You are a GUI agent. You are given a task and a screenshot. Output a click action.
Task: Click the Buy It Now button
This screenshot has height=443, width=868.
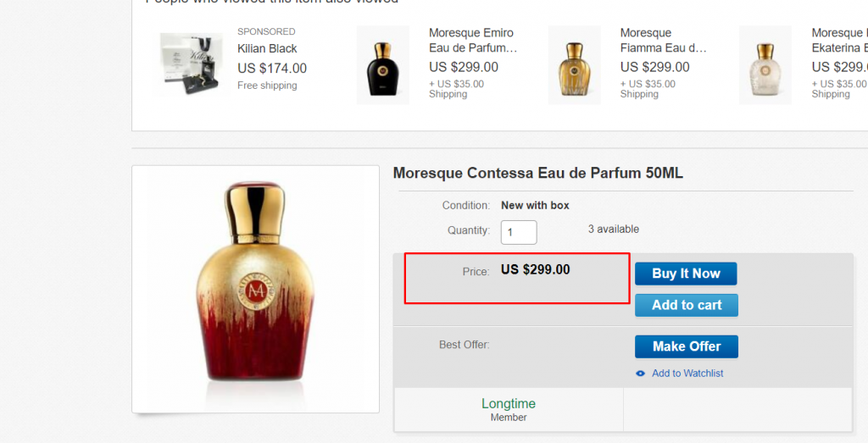pos(686,274)
